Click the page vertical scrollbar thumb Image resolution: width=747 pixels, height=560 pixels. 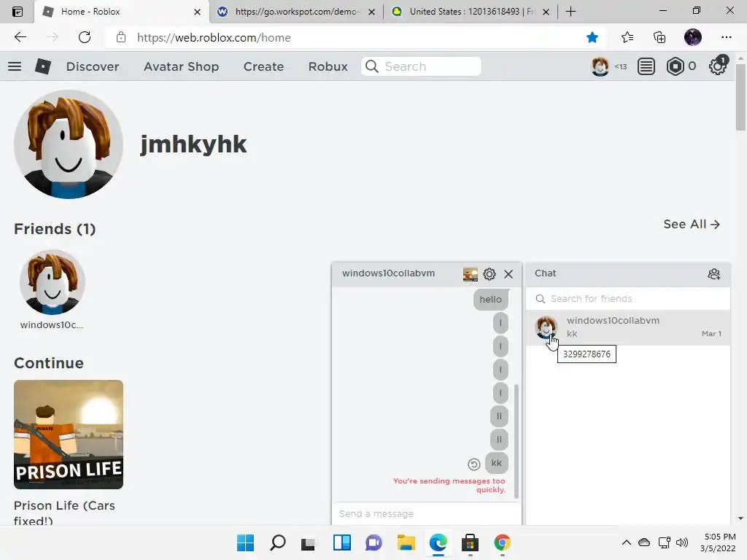[x=741, y=97]
